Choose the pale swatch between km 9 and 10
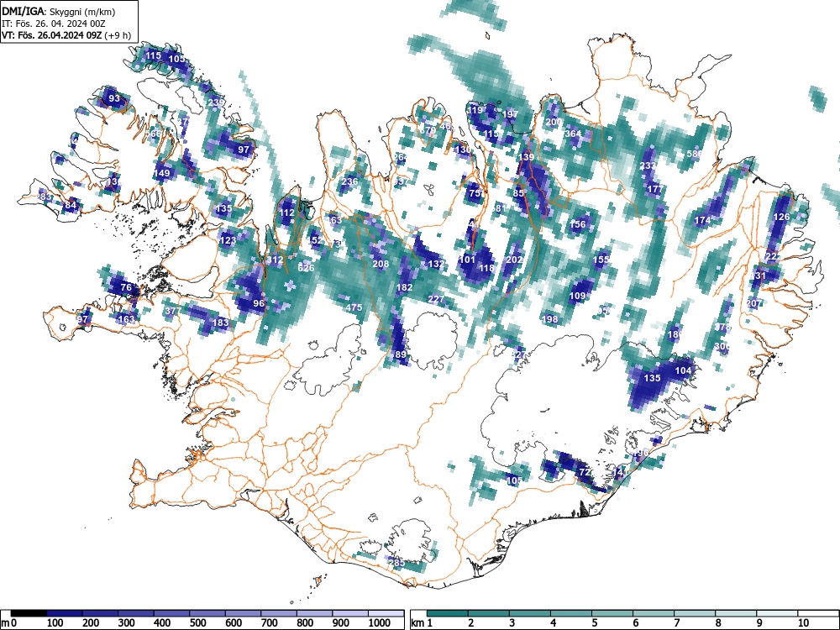Screen dimensions: 840x630 777,613
